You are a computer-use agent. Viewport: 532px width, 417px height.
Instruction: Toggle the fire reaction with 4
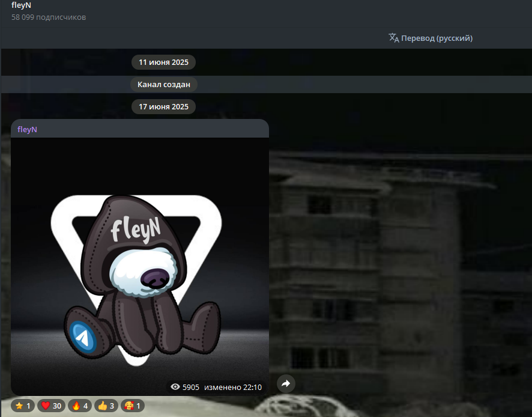point(80,406)
